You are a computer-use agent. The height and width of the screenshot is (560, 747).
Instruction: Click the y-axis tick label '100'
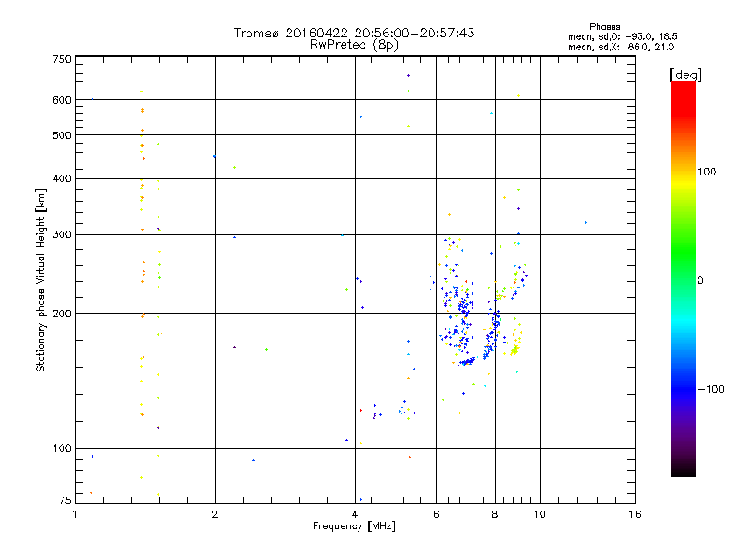pyautogui.click(x=62, y=448)
